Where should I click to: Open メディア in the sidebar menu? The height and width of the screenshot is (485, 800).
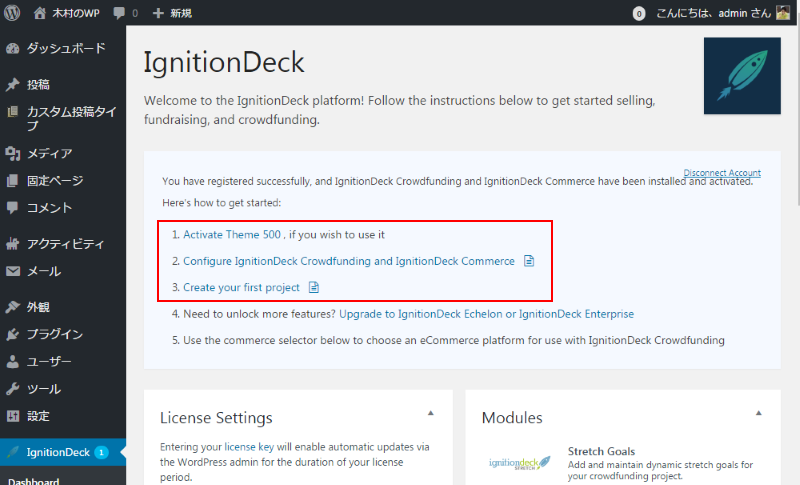49,153
